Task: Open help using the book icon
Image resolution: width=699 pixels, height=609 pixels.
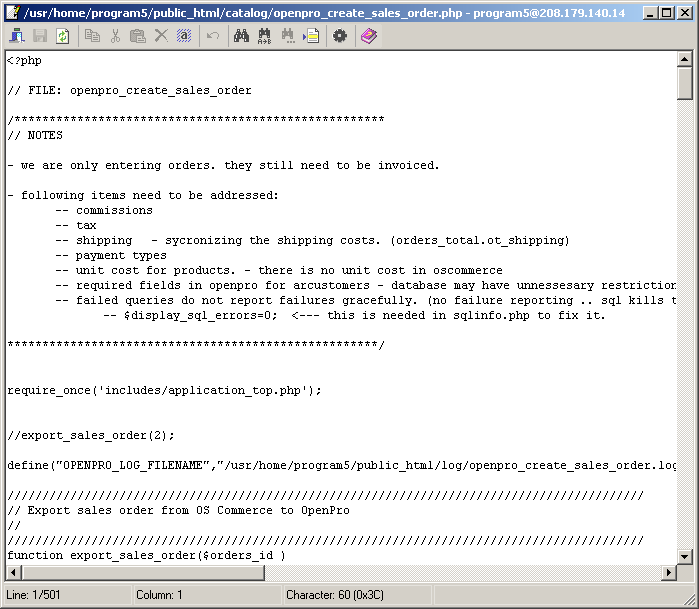Action: pos(369,36)
